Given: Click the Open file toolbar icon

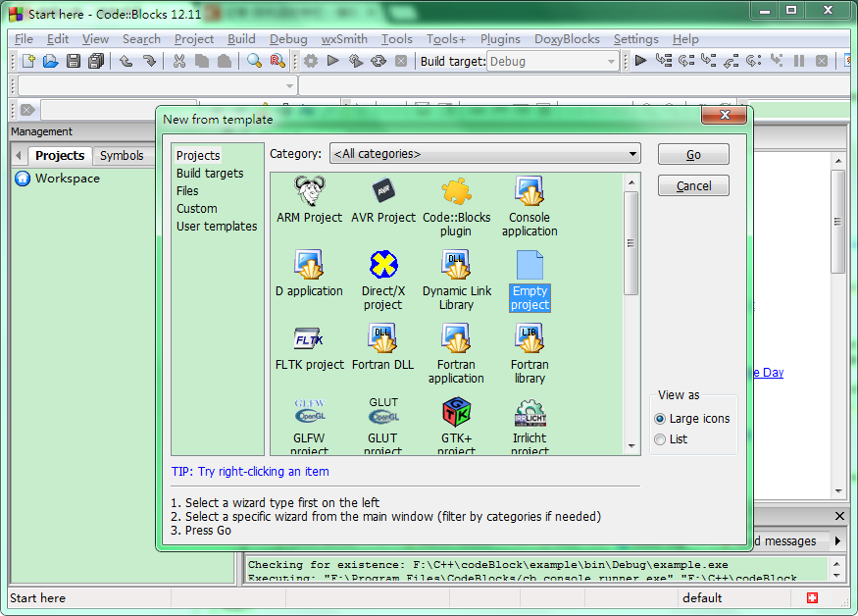Looking at the screenshot, I should 50,61.
